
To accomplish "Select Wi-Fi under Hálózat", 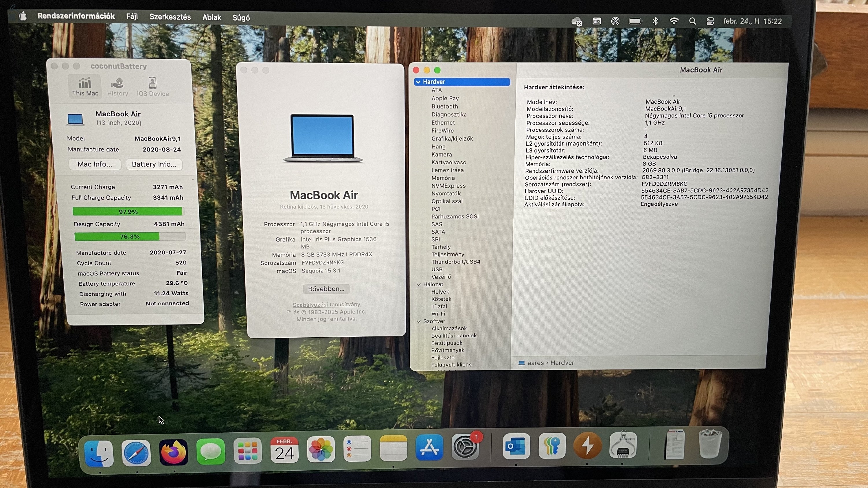I will [x=438, y=314].
